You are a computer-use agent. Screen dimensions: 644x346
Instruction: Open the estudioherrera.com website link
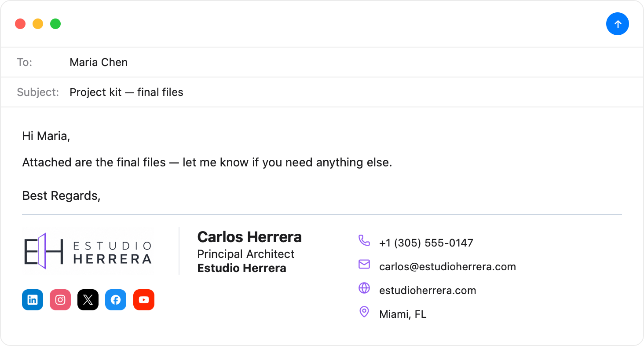[428, 290]
